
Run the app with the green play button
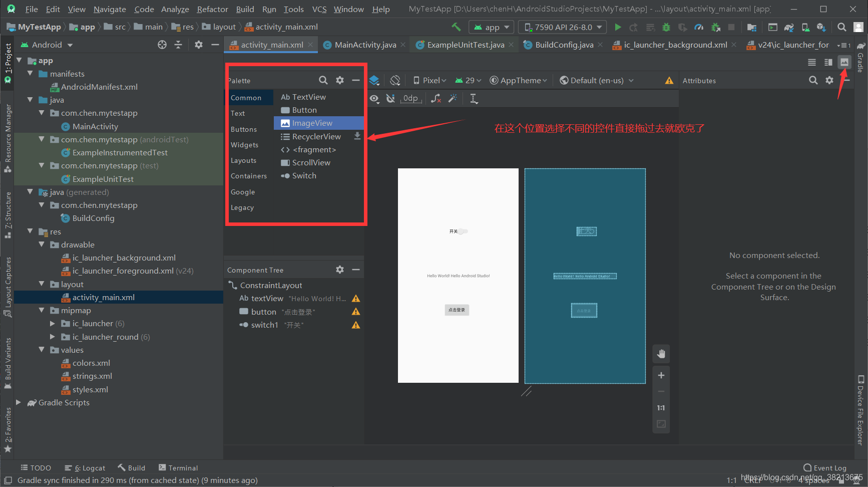pyautogui.click(x=618, y=27)
